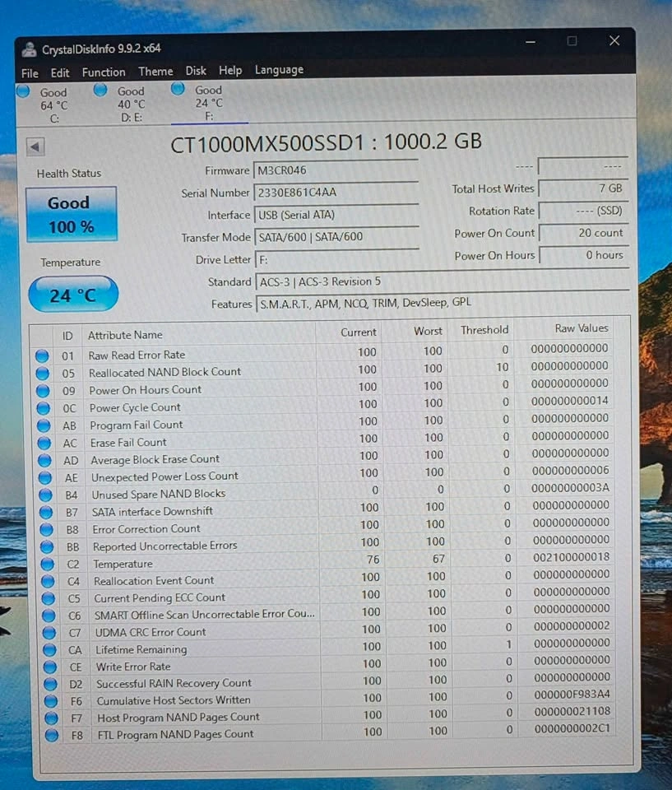This screenshot has width=672, height=790.
Task: Click the Worst column header
Action: pyautogui.click(x=428, y=332)
